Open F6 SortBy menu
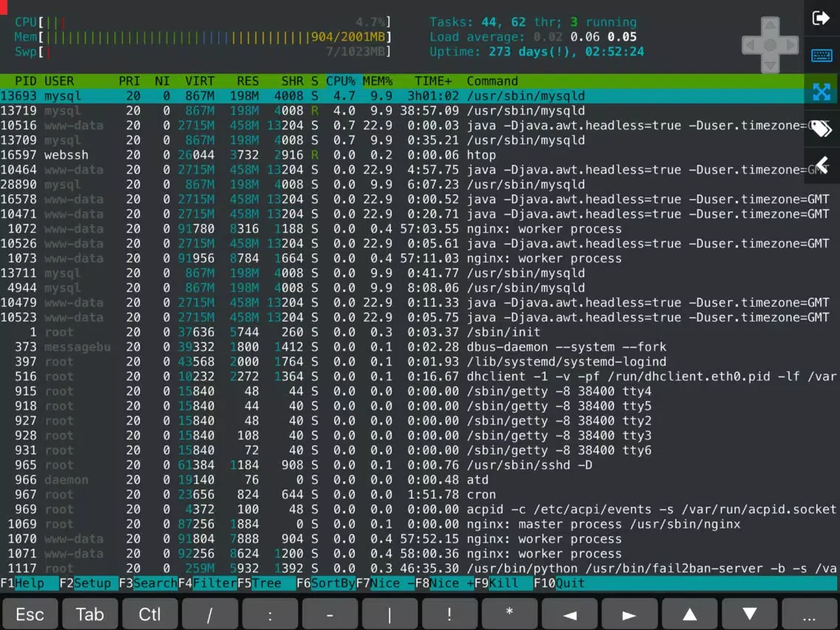Image resolution: width=840 pixels, height=630 pixels. point(325,583)
